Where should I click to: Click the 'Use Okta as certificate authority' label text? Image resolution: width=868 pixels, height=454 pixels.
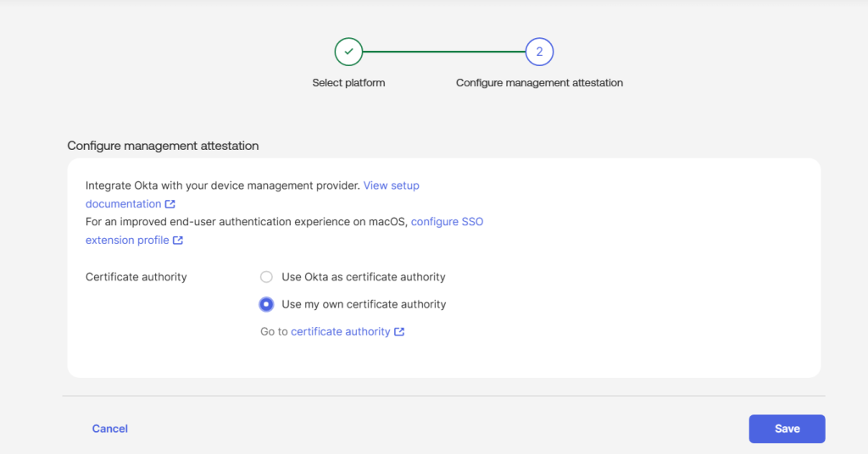click(x=363, y=277)
